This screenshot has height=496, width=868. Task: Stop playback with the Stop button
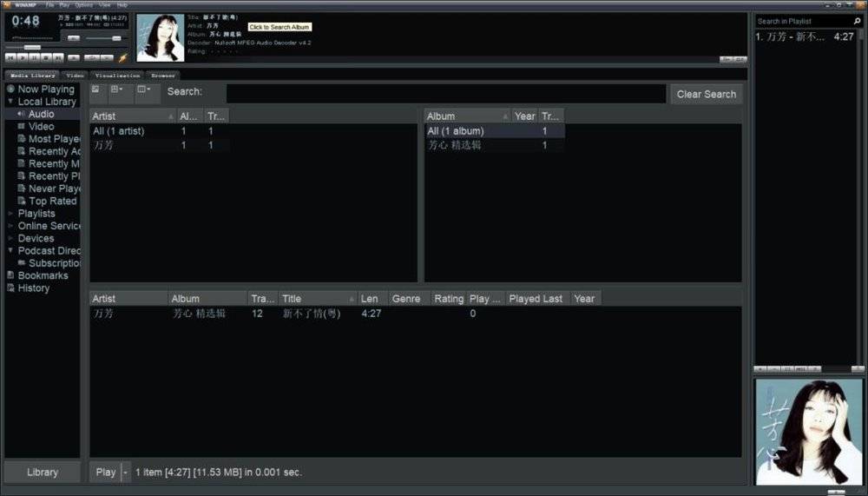click(47, 57)
